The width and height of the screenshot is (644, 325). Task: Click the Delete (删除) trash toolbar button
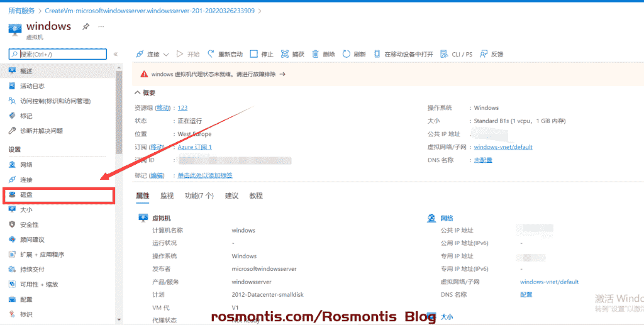324,54
